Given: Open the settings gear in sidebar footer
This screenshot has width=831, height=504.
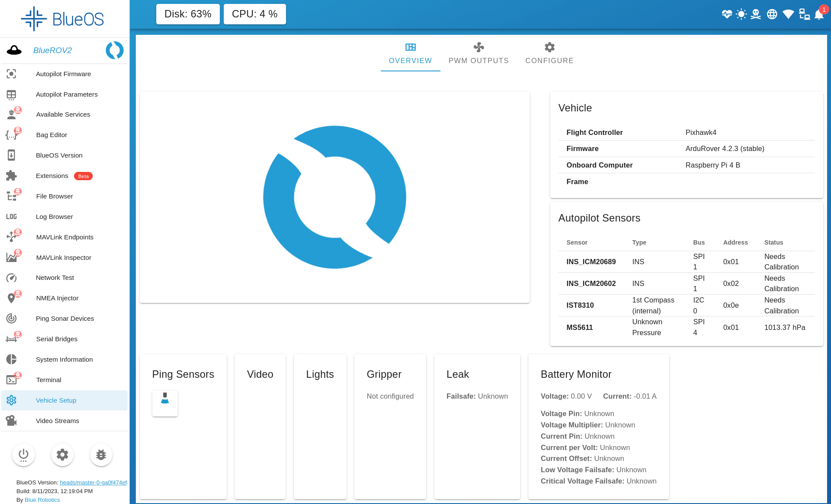Looking at the screenshot, I should point(62,454).
